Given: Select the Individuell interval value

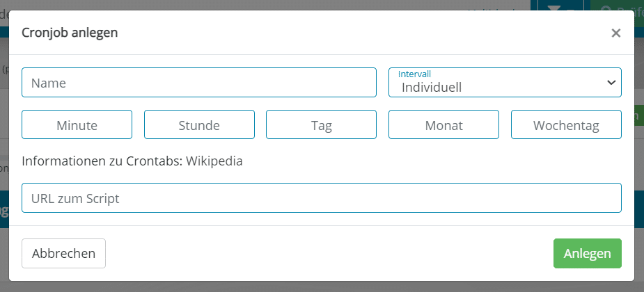Looking at the screenshot, I should click(x=431, y=88).
